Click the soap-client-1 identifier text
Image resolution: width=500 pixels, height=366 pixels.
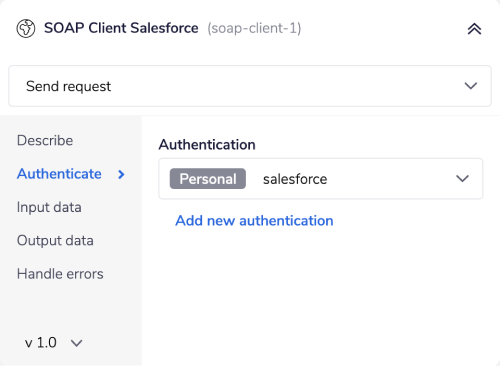[x=254, y=28]
